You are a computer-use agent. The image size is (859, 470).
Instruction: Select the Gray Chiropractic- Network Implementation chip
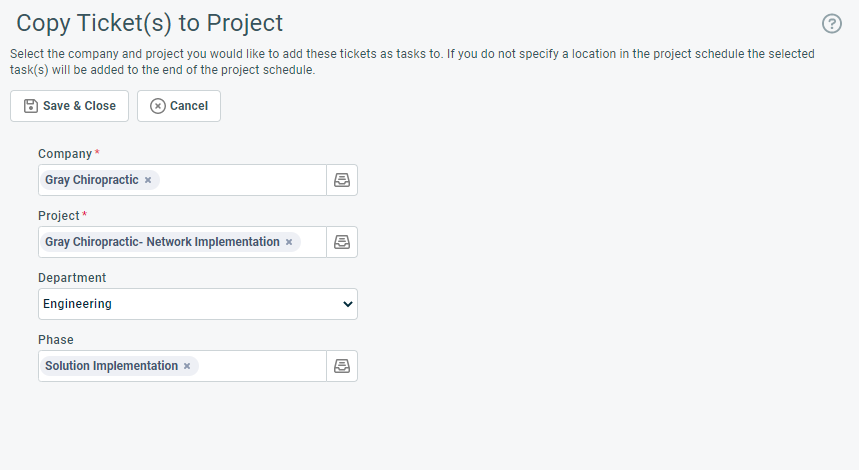coord(162,242)
